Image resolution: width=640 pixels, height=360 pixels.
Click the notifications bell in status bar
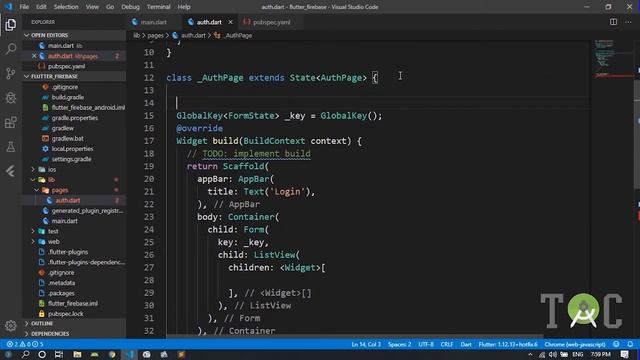(x=630, y=344)
